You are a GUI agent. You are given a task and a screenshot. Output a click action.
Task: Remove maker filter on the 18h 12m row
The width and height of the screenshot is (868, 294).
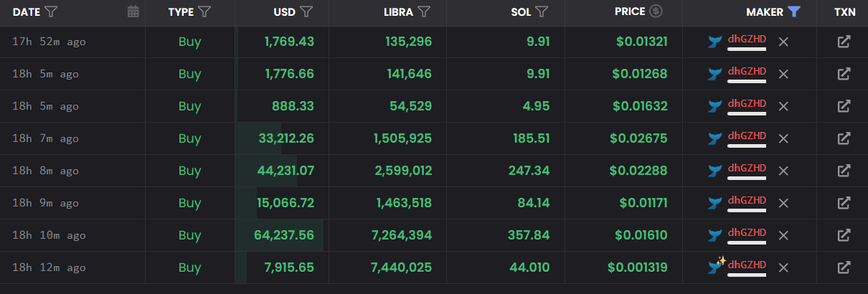coord(783,267)
